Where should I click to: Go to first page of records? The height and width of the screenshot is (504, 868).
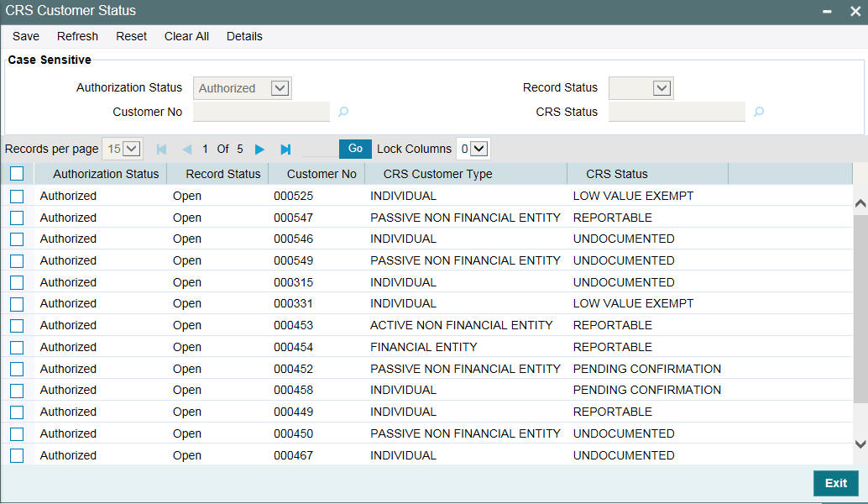click(x=162, y=149)
